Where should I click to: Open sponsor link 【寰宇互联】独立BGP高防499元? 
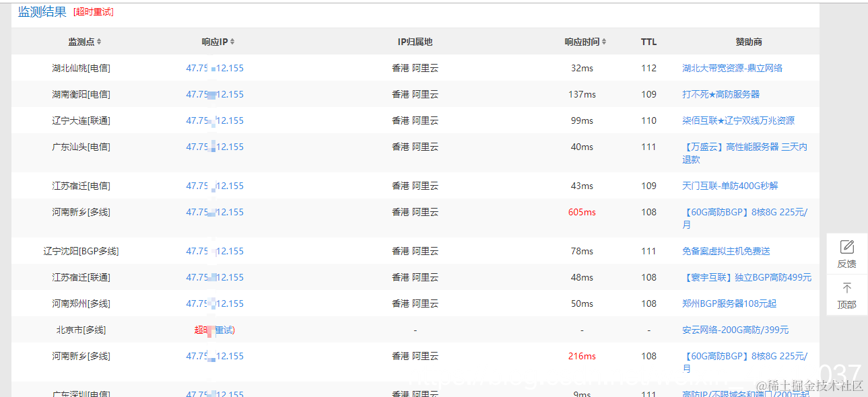coord(747,277)
